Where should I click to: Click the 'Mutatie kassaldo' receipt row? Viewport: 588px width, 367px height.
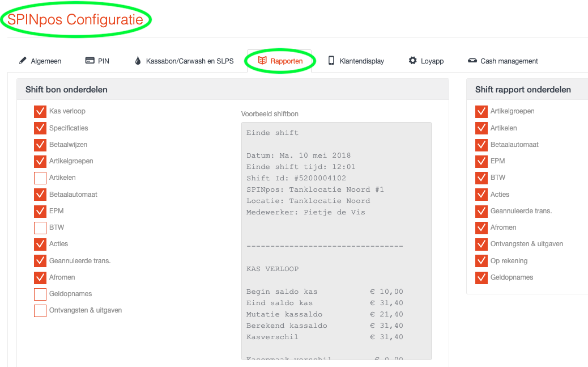click(x=325, y=314)
